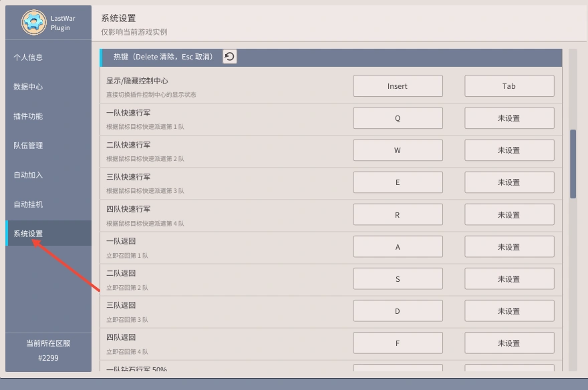
Task: Click the 二队返回 row label
Action: pos(121,273)
